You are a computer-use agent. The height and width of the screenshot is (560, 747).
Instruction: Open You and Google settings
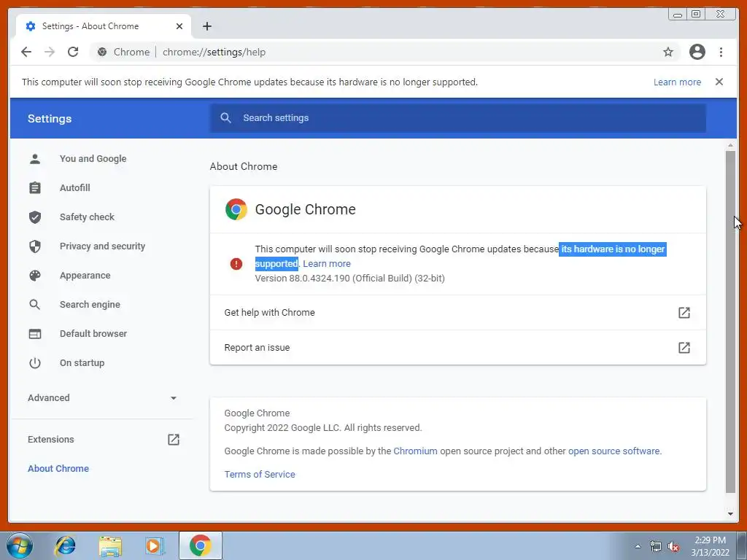click(93, 158)
